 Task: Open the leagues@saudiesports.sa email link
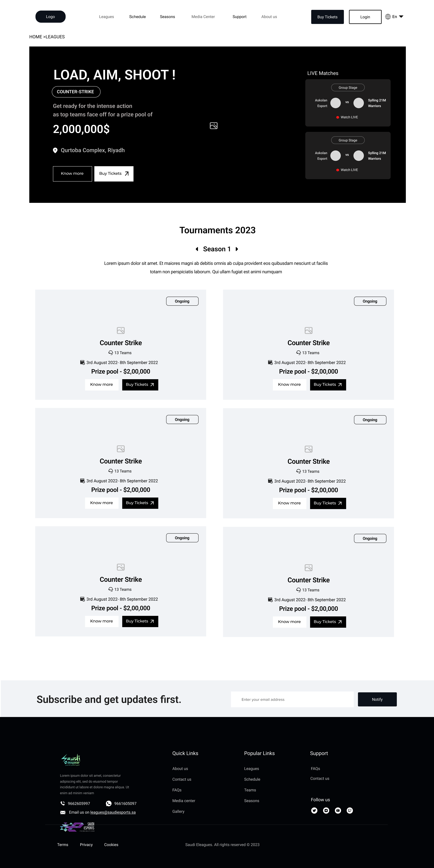pyautogui.click(x=113, y=812)
